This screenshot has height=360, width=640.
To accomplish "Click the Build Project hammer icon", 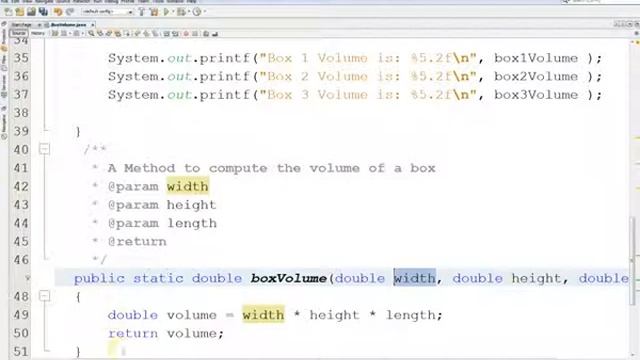I will pyautogui.click(x=142, y=12).
